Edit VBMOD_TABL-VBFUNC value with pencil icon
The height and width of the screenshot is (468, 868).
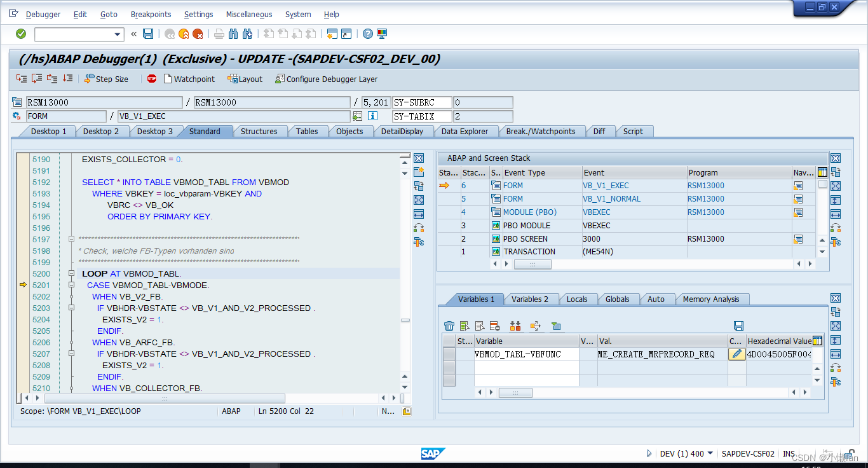tap(736, 354)
